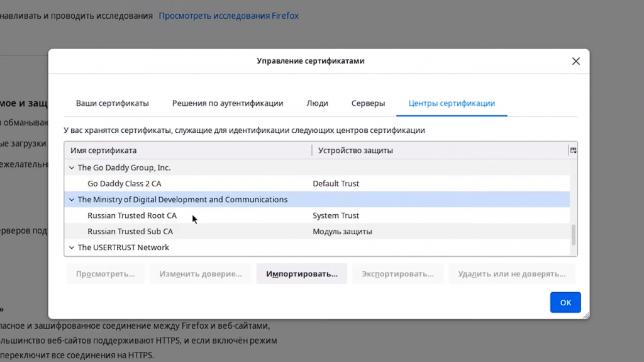Switch to Ваши сертификаты tab
The height and width of the screenshot is (362, 644).
[112, 103]
